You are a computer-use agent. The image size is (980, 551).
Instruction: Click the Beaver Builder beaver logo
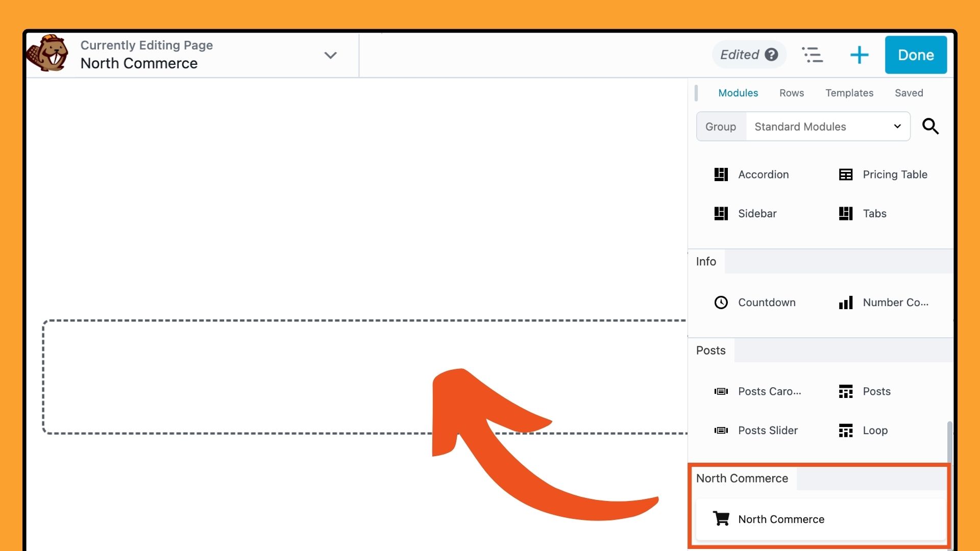click(47, 54)
